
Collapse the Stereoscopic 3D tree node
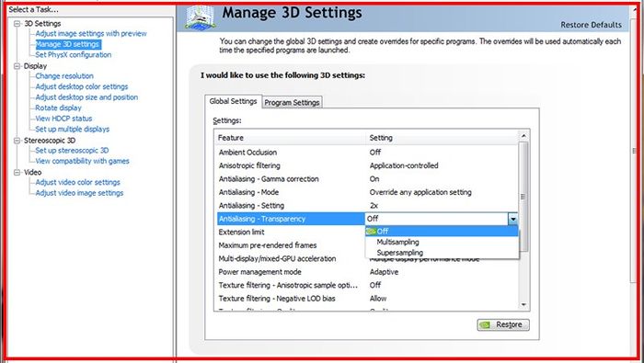(17, 141)
